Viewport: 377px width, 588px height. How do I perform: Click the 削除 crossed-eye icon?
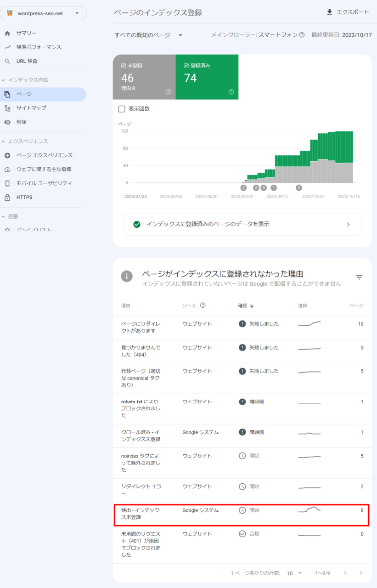pos(7,122)
